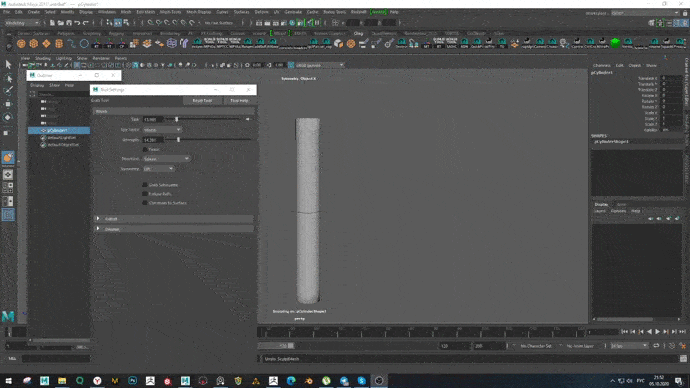
Task: Click the highlighted Outliner toggle icon at the bottom left
Action: [x=8, y=215]
